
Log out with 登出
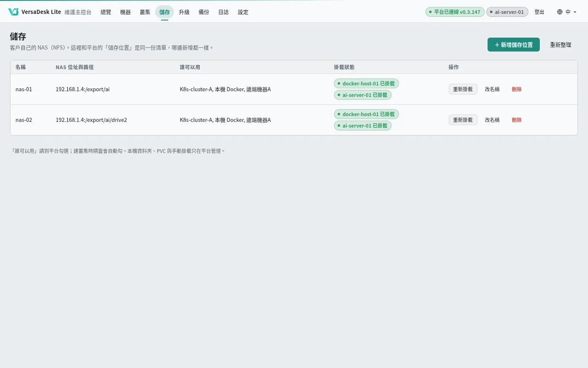click(539, 12)
